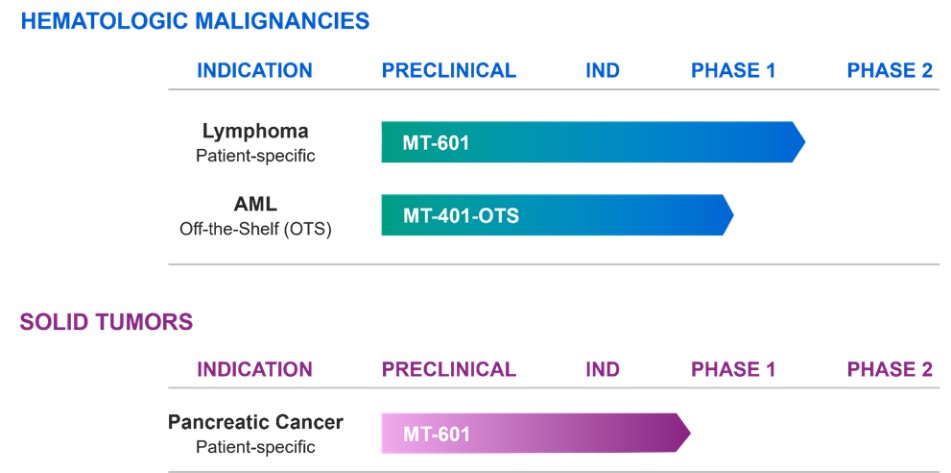This screenshot has height=473, width=951.
Task: Click the Hematologic Malignancies section heading
Action: click(194, 20)
